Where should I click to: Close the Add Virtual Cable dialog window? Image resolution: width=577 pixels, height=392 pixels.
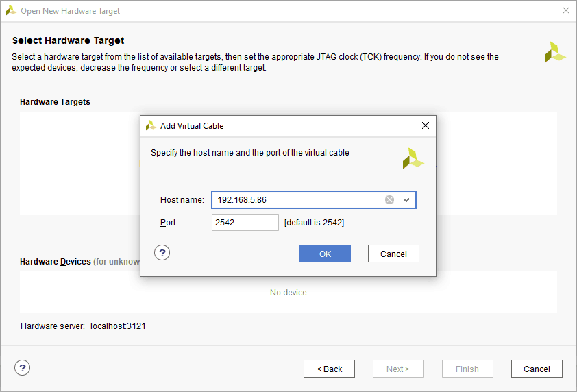click(425, 126)
